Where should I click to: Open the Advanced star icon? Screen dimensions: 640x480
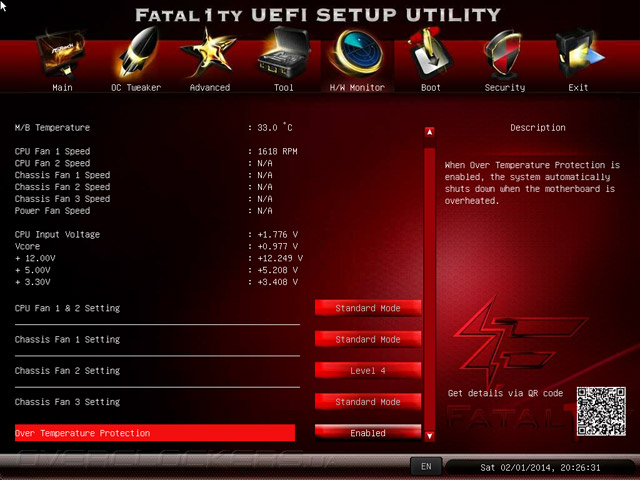click(x=209, y=53)
